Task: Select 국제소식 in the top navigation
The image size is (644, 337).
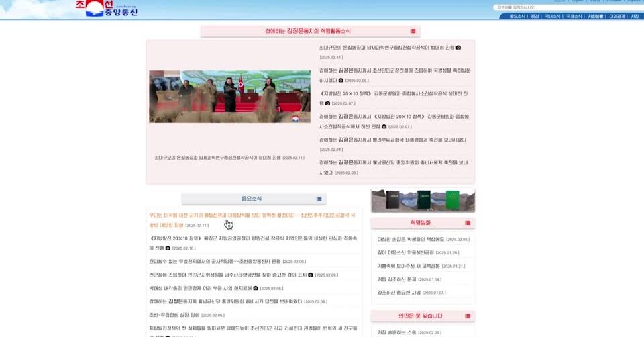Action: click(x=574, y=16)
